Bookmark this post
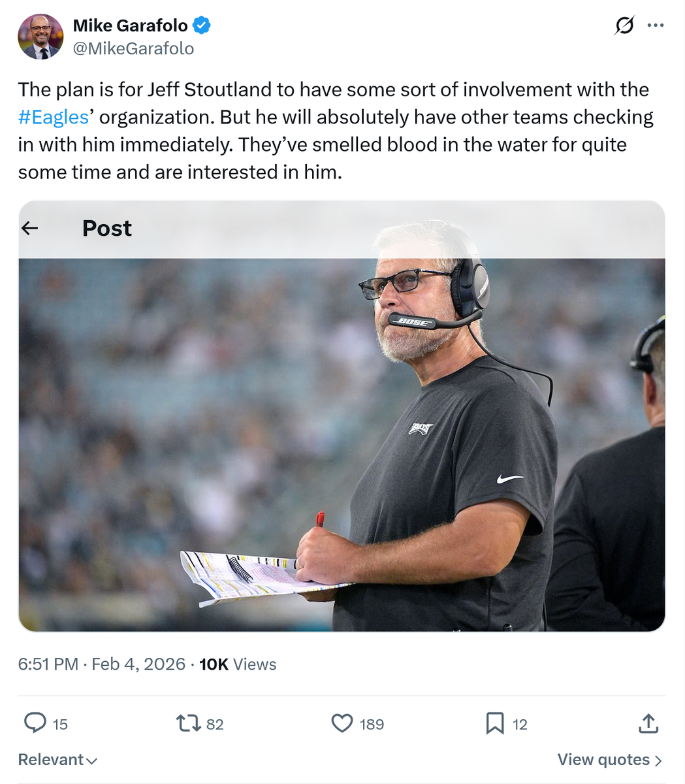 pos(495,723)
